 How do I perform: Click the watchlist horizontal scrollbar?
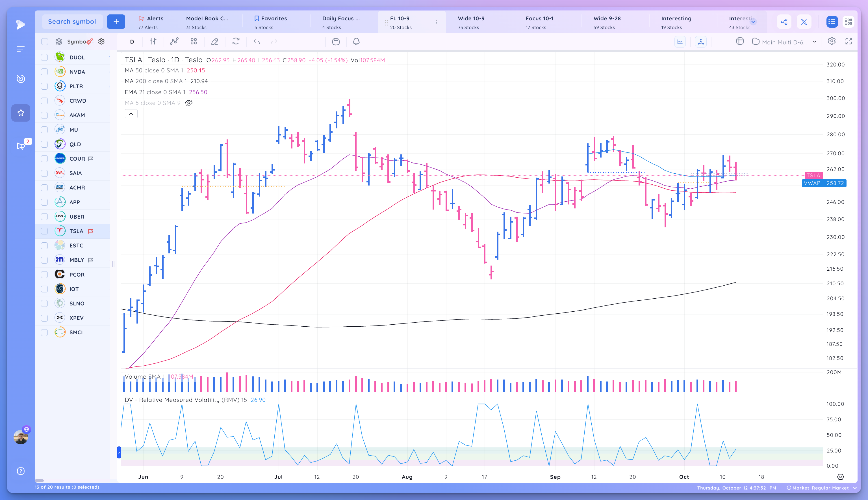pos(40,480)
